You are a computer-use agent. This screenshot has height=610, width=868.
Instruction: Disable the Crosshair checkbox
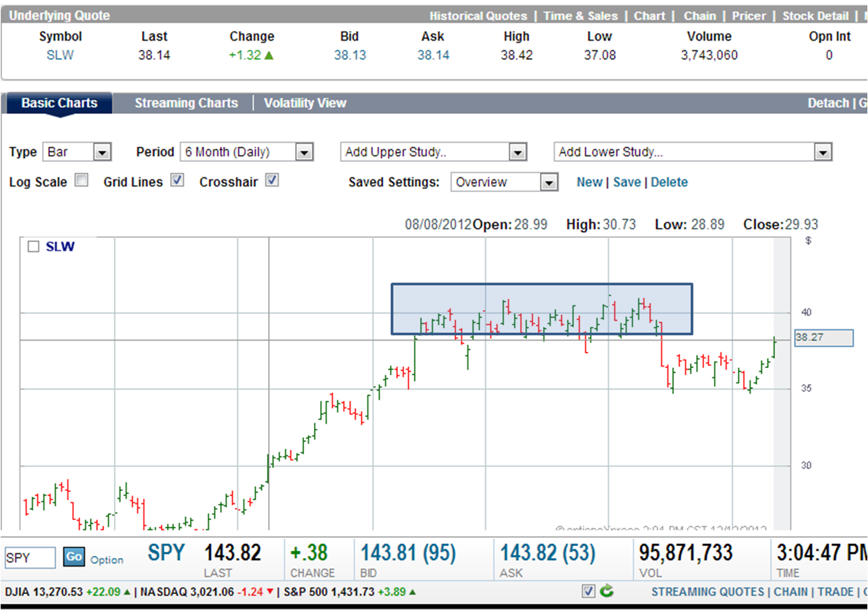[272, 180]
